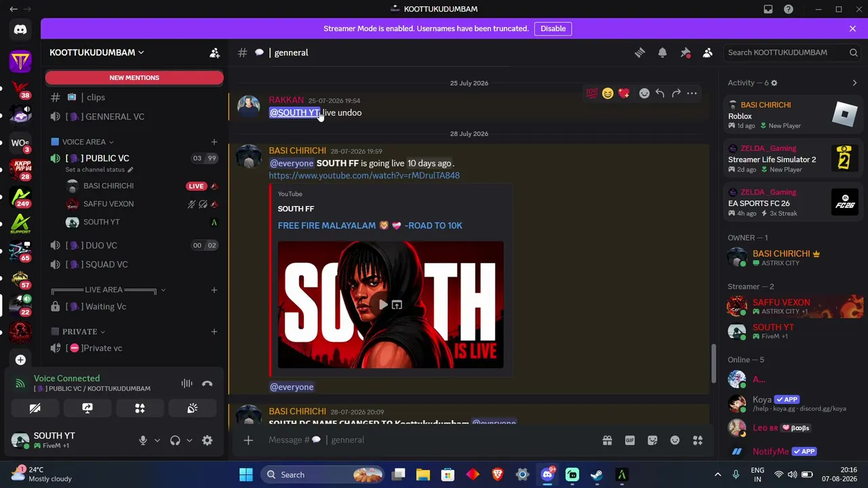
Task: Open FREE FIRE MALAYALAM video title link
Action: [x=370, y=226]
